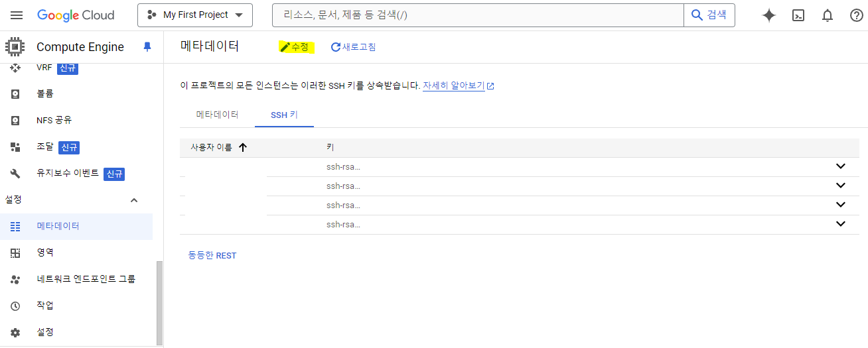Click the refresh icon next to 새로고침
Image resolution: width=868 pixels, height=348 pixels.
pyautogui.click(x=335, y=47)
